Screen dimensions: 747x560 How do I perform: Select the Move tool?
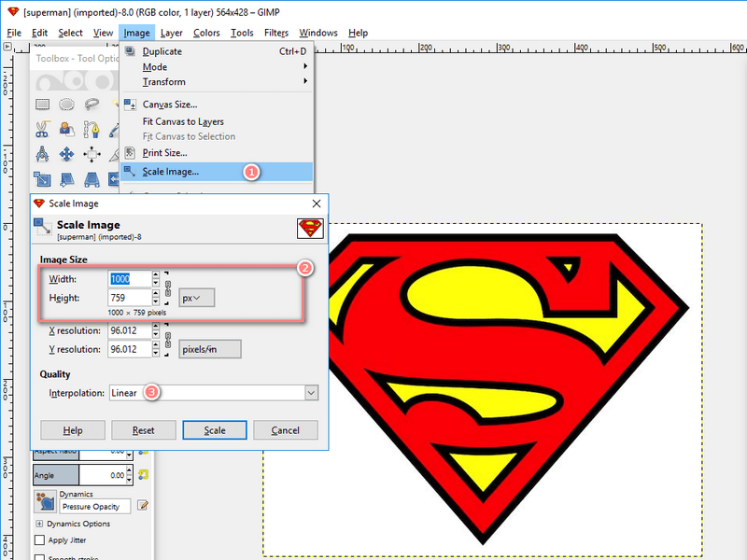[x=66, y=154]
